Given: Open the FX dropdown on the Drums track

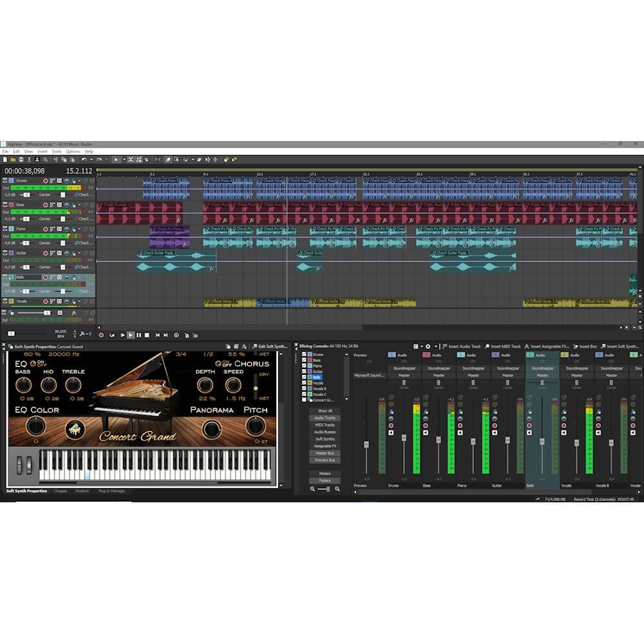Looking at the screenshot, I should point(79,180).
